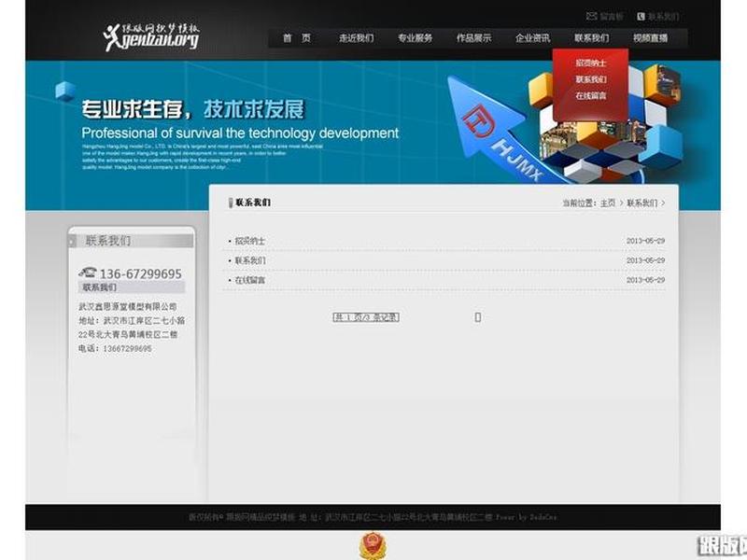Click the small box right of the pagination
The image size is (747, 560).
(478, 317)
